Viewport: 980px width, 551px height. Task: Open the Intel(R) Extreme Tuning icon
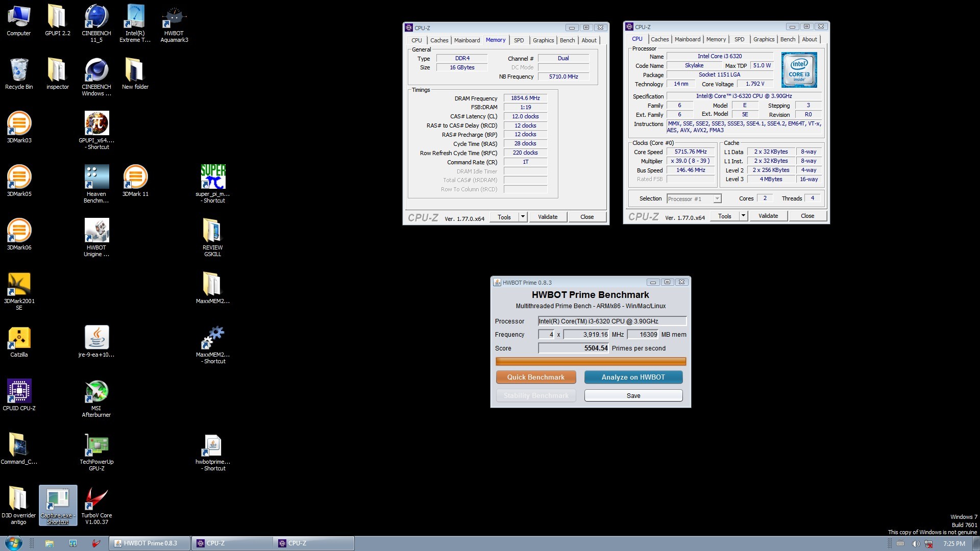pos(135,23)
